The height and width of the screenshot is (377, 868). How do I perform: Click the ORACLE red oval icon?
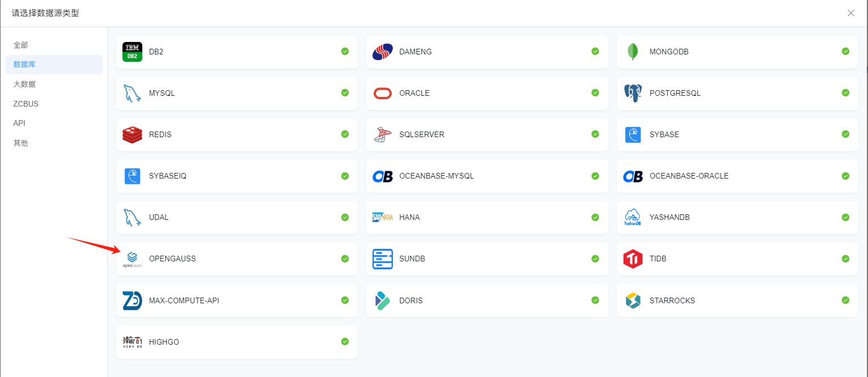point(383,93)
